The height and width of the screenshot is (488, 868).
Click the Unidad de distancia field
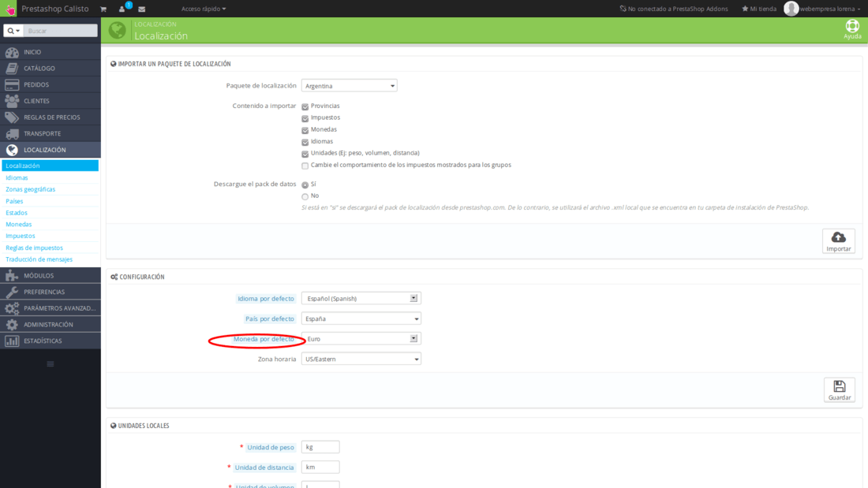[320, 468]
